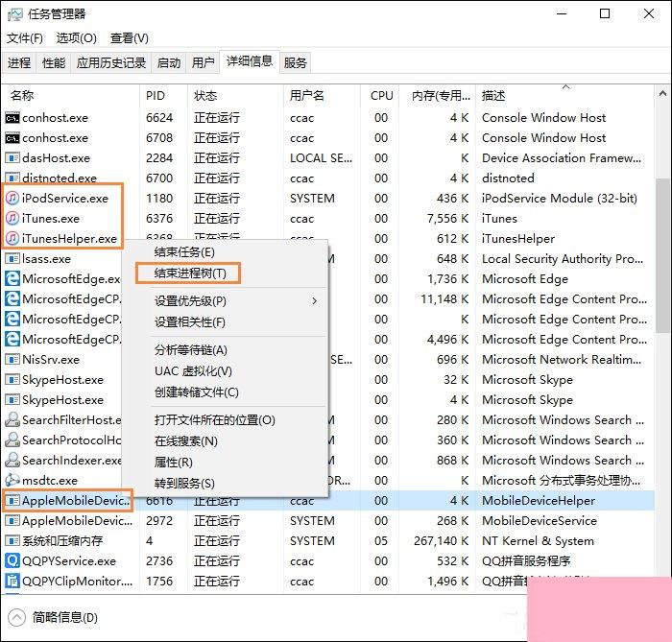Click the Task Manager title bar icon
The width and height of the screenshot is (672, 642).
point(14,14)
